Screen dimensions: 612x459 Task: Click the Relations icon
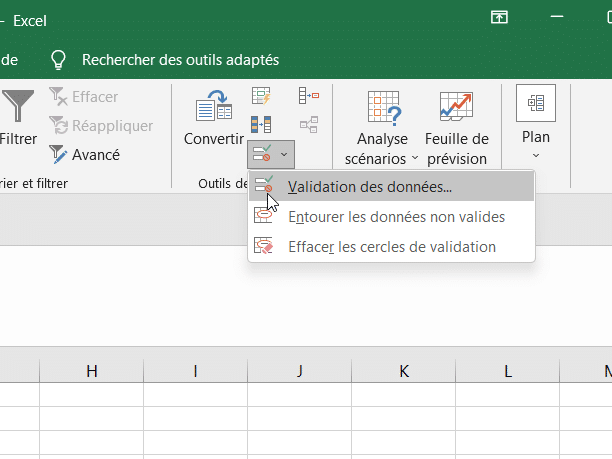309,125
